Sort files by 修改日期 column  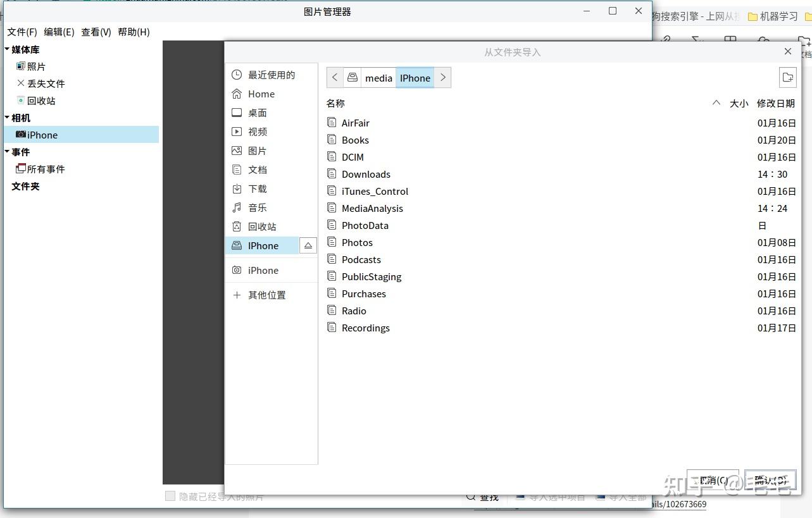[x=776, y=103]
